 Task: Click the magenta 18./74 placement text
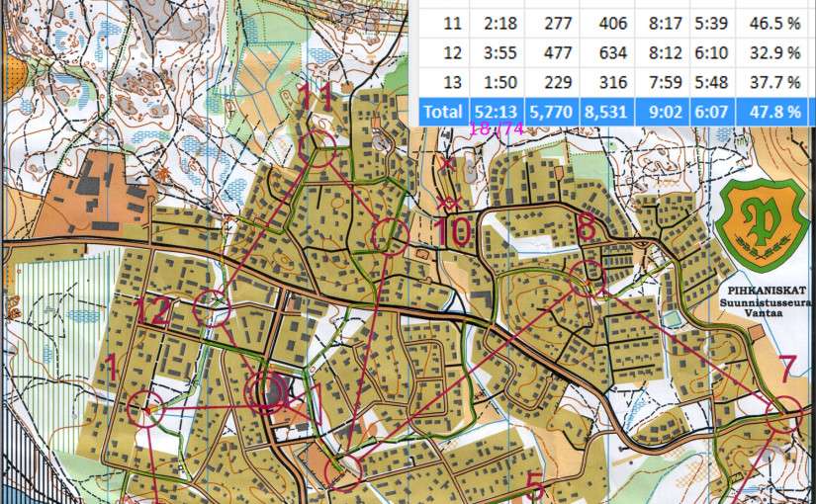coord(496,128)
